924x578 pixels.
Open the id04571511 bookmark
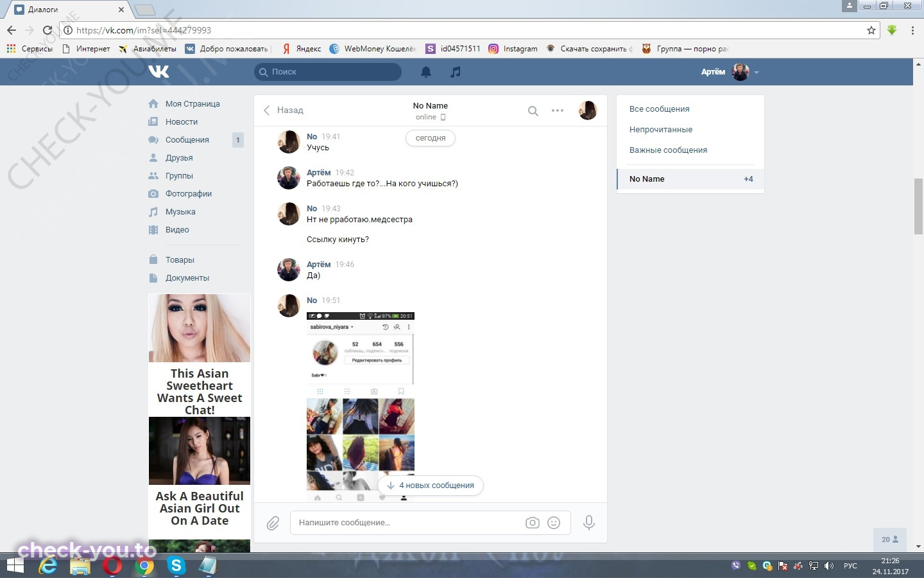pos(453,48)
